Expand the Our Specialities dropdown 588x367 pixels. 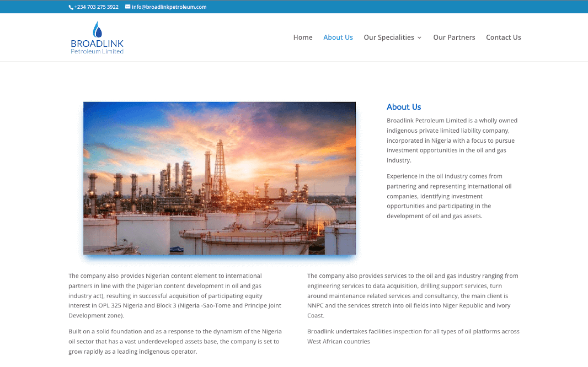tap(389, 37)
